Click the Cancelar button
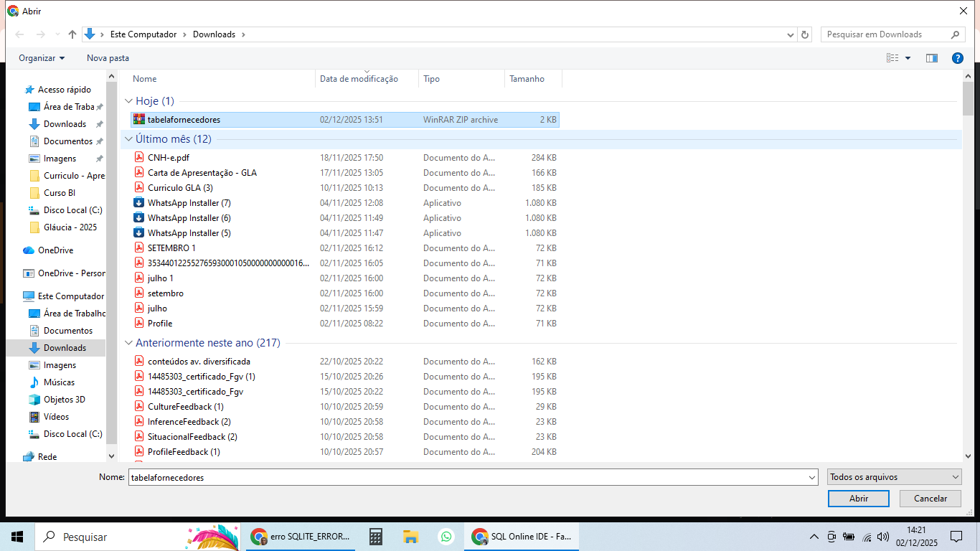The width and height of the screenshot is (980, 551). click(x=930, y=499)
